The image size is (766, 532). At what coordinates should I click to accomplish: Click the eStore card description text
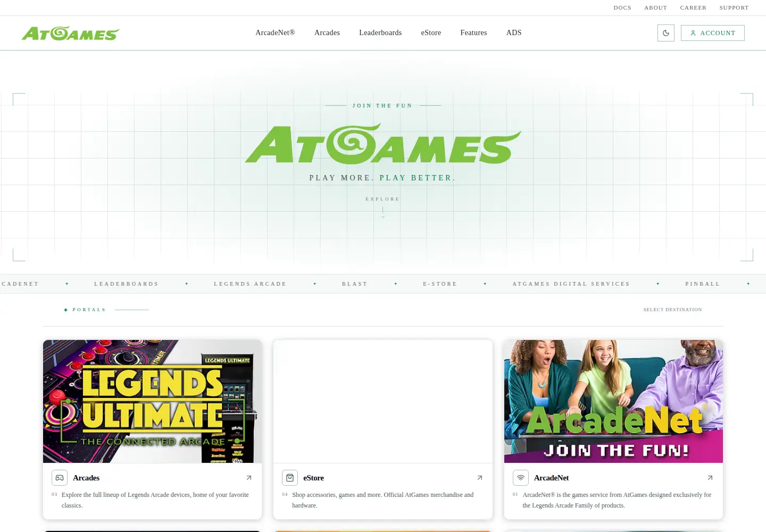(383, 500)
